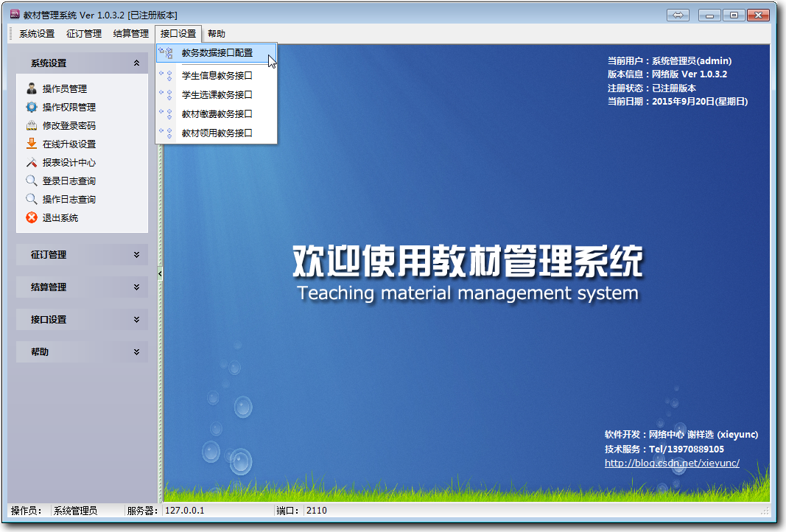Viewport: 786px width, 532px height.
Task: Click the 在线升级设置 download arrow icon
Action: pyautogui.click(x=32, y=144)
